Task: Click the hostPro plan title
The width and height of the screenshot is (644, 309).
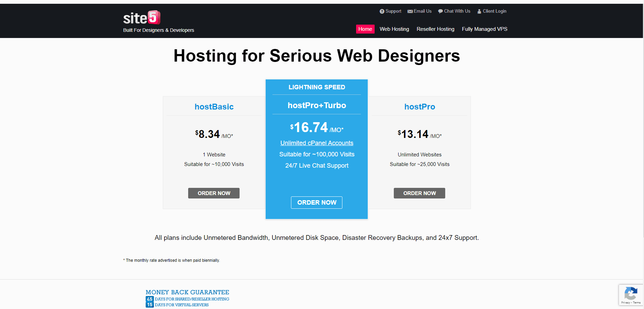Action: tap(420, 107)
